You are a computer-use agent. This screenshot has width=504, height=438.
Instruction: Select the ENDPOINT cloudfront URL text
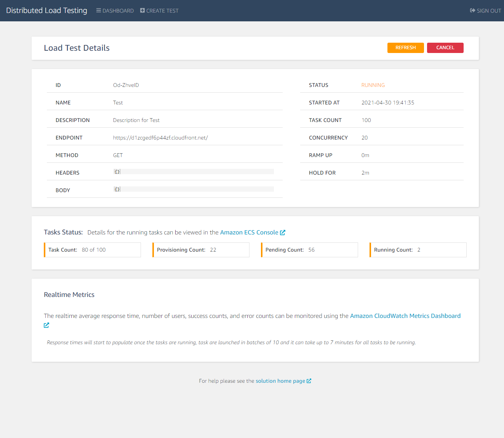point(160,138)
